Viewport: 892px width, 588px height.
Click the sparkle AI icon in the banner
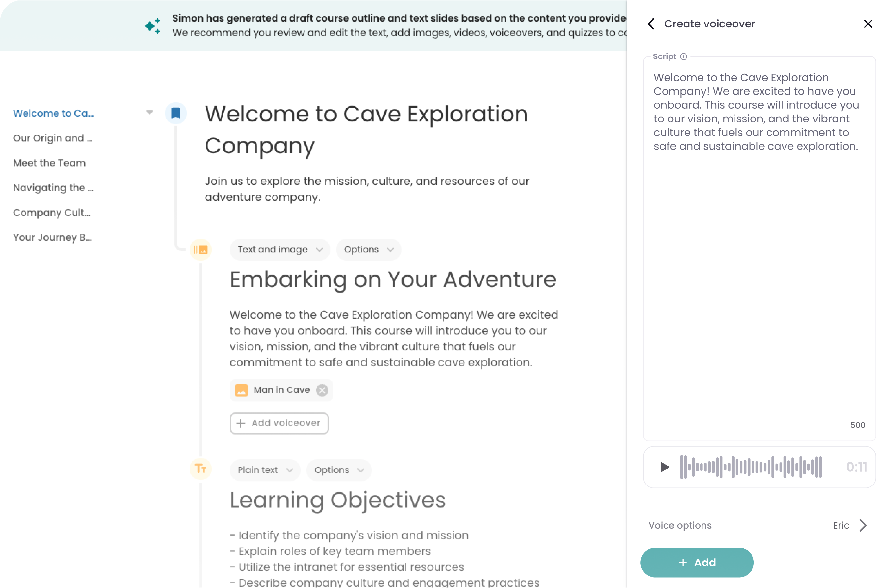(x=153, y=25)
